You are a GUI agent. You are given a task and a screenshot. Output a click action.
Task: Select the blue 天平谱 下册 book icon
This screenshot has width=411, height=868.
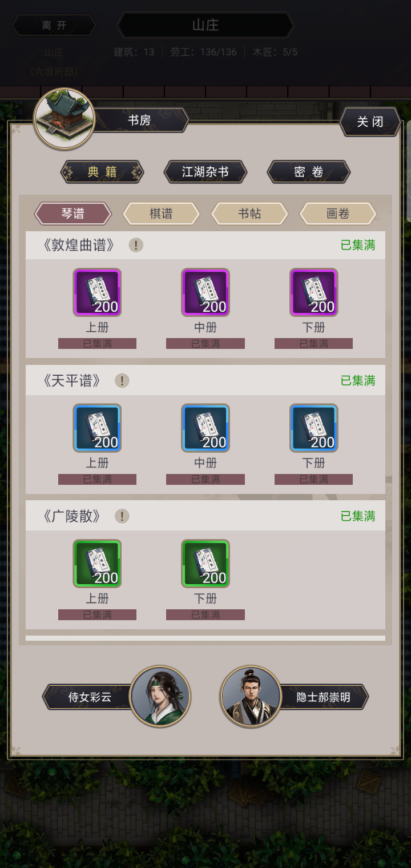314,428
